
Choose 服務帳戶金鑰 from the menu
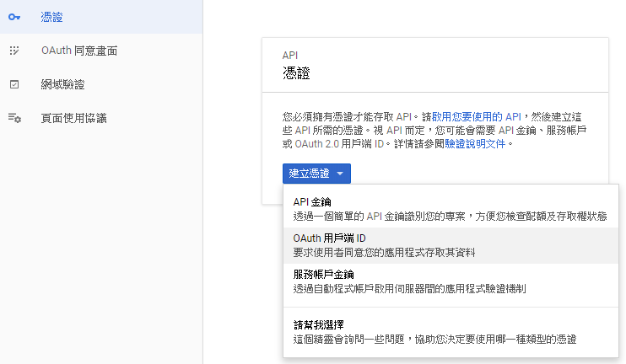(x=451, y=281)
